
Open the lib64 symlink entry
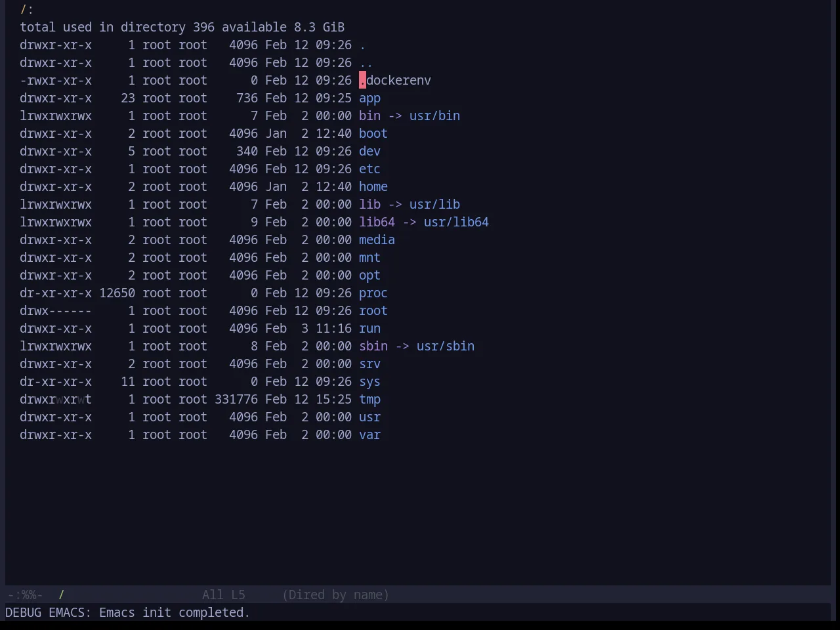[x=377, y=222]
